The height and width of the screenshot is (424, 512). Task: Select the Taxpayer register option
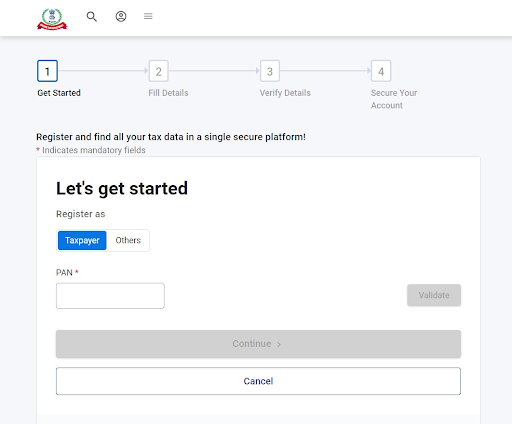coord(82,240)
